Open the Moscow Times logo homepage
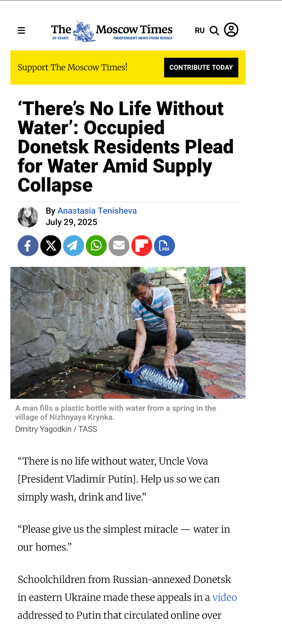Screen dimensions: 282x644 [x=112, y=31]
